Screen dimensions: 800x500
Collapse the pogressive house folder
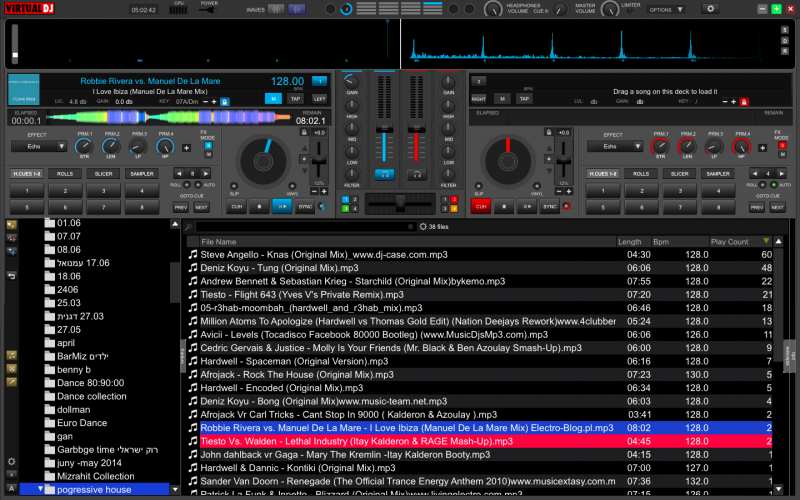[x=40, y=489]
